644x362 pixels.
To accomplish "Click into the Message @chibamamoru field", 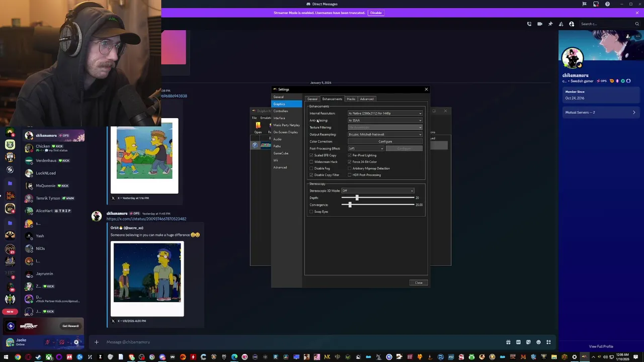I will point(302,342).
